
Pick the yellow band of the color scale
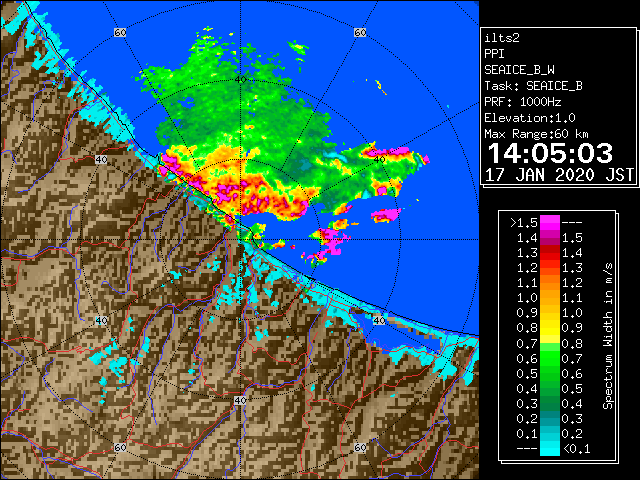point(550,328)
